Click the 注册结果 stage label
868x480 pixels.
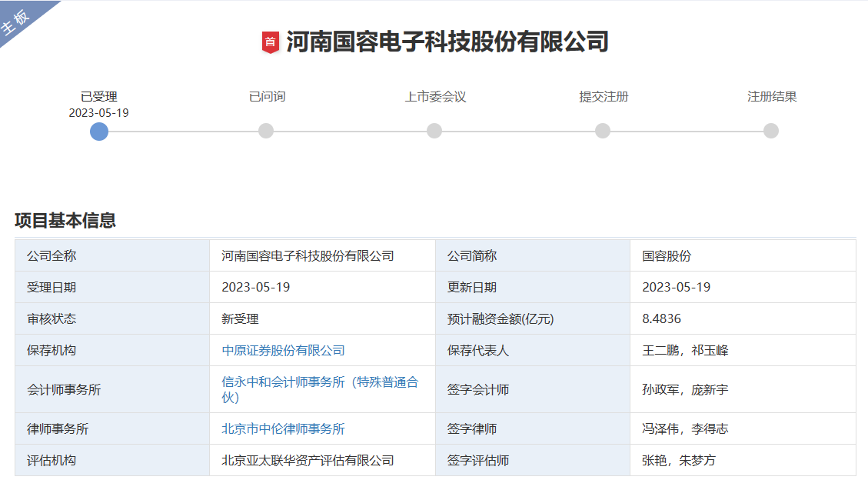coord(772,97)
